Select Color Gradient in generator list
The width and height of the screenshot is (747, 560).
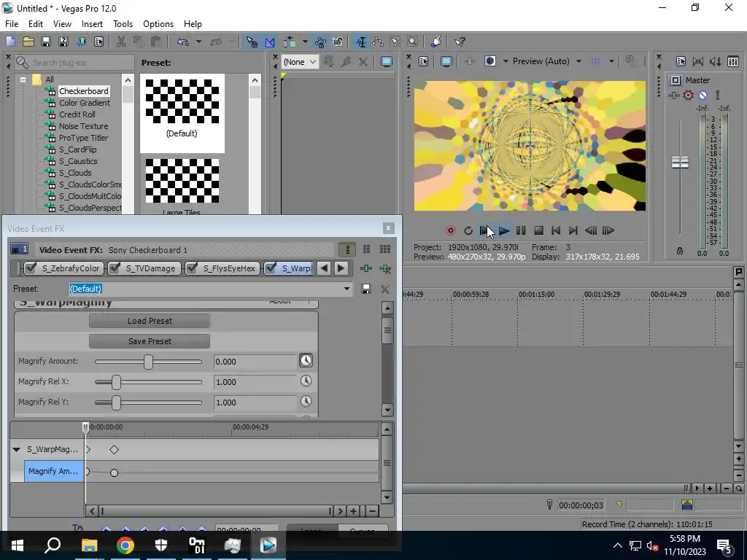pyautogui.click(x=85, y=103)
